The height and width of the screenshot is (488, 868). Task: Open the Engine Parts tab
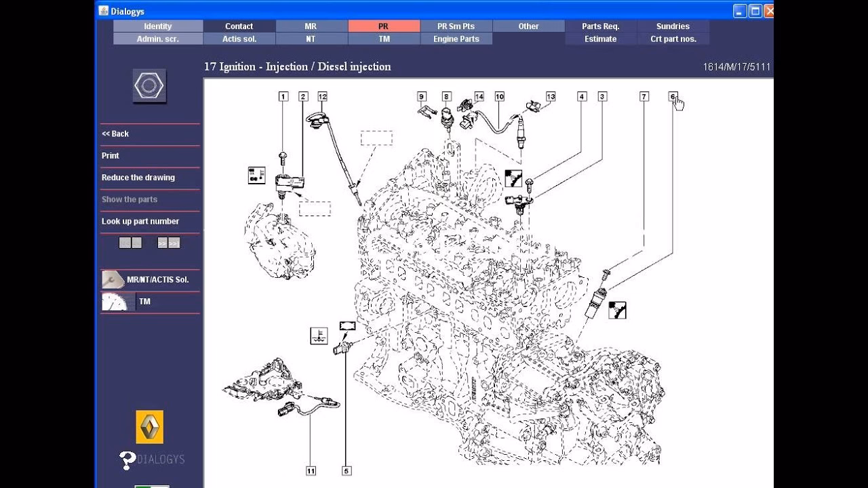pyautogui.click(x=456, y=39)
